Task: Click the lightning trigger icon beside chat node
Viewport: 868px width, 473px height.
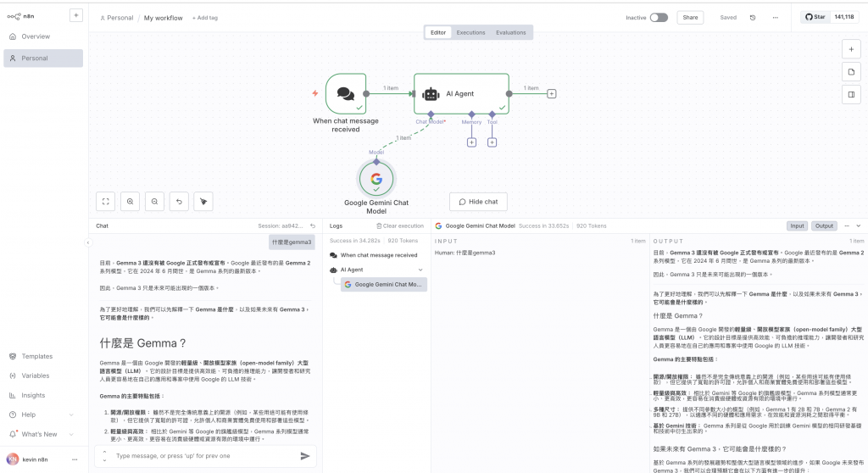Action: (315, 93)
